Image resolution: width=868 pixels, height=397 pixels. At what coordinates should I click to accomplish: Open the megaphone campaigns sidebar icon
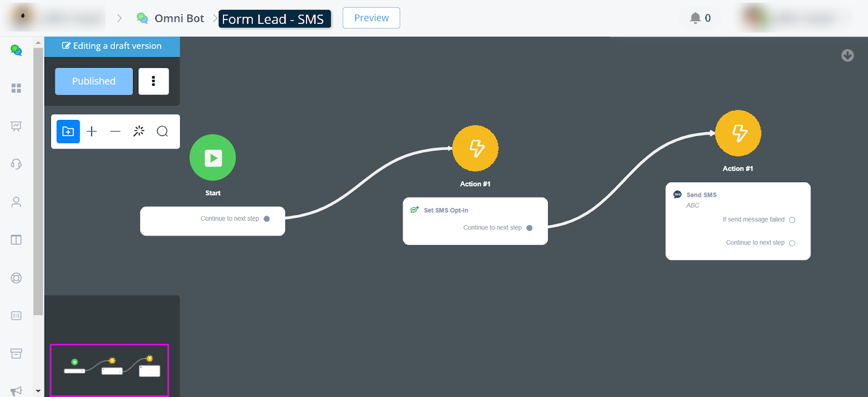click(x=16, y=390)
